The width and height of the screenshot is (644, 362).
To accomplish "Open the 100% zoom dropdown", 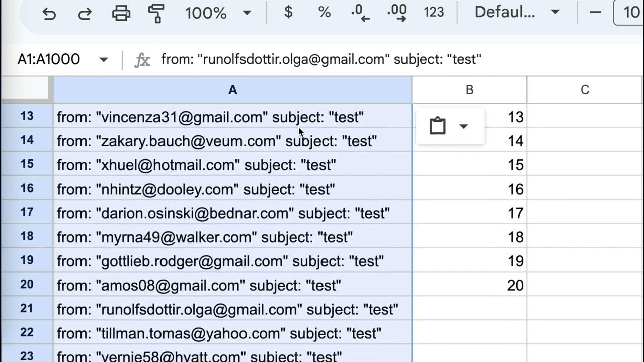I will (x=218, y=12).
